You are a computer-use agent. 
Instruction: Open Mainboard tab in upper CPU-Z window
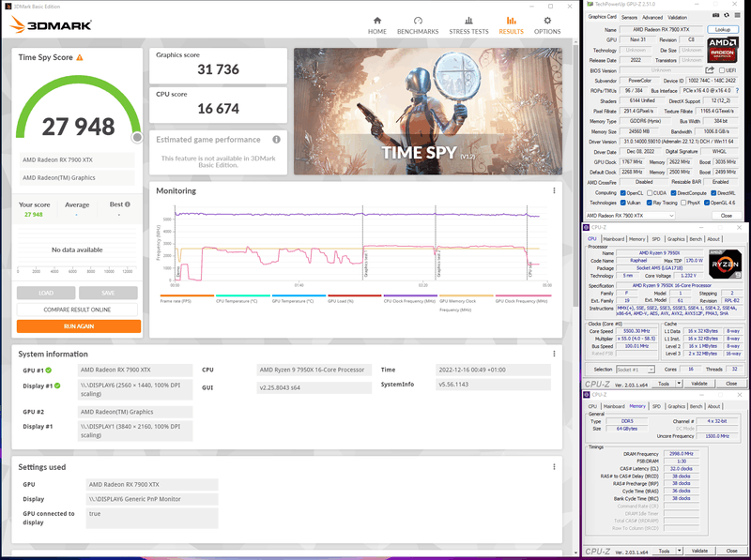tap(614, 239)
